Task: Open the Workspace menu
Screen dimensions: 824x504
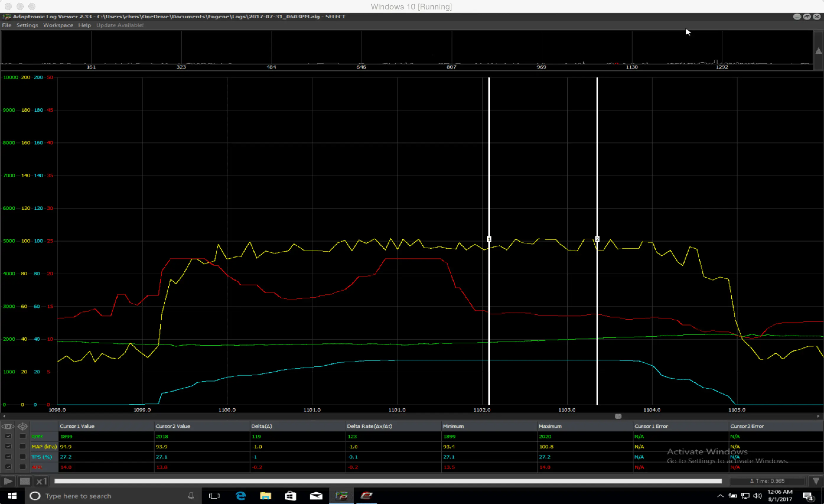Action: pyautogui.click(x=58, y=25)
